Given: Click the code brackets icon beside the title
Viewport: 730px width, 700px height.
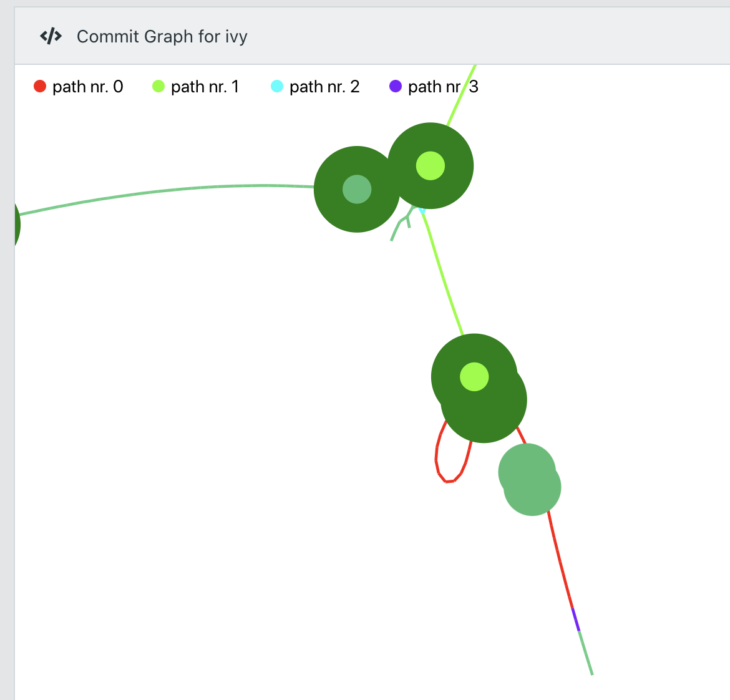Looking at the screenshot, I should click(51, 36).
